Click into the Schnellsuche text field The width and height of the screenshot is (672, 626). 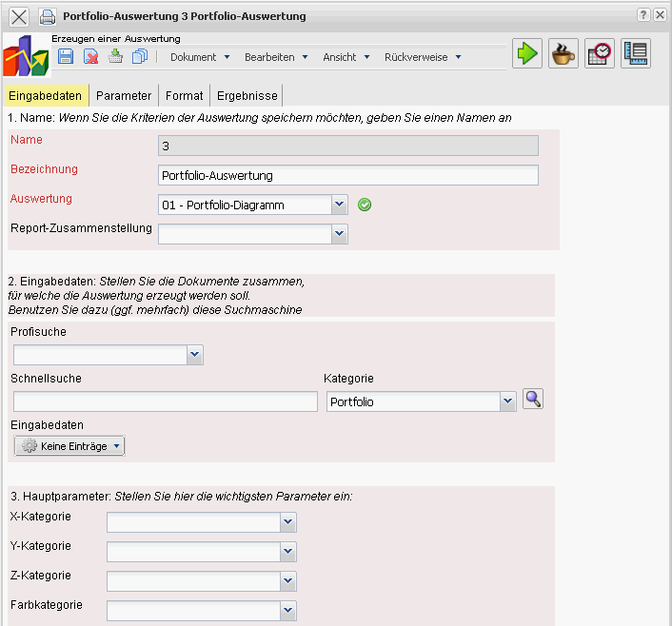[164, 402]
